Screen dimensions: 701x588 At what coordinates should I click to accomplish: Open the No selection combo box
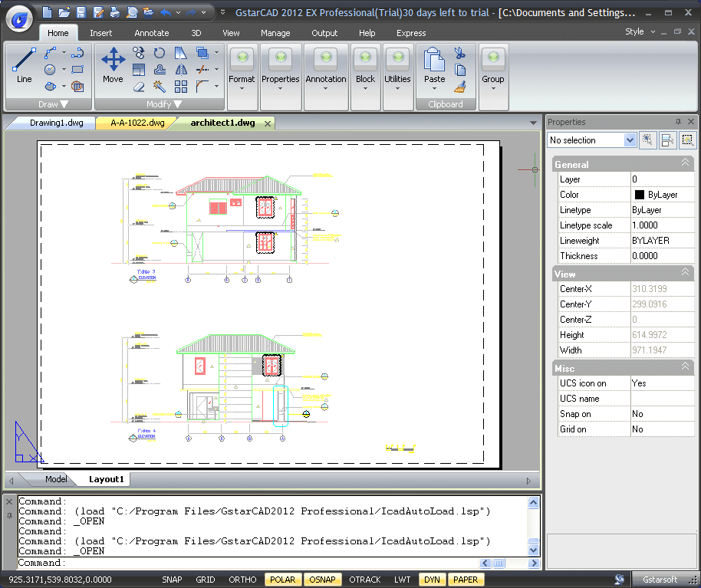click(x=591, y=140)
